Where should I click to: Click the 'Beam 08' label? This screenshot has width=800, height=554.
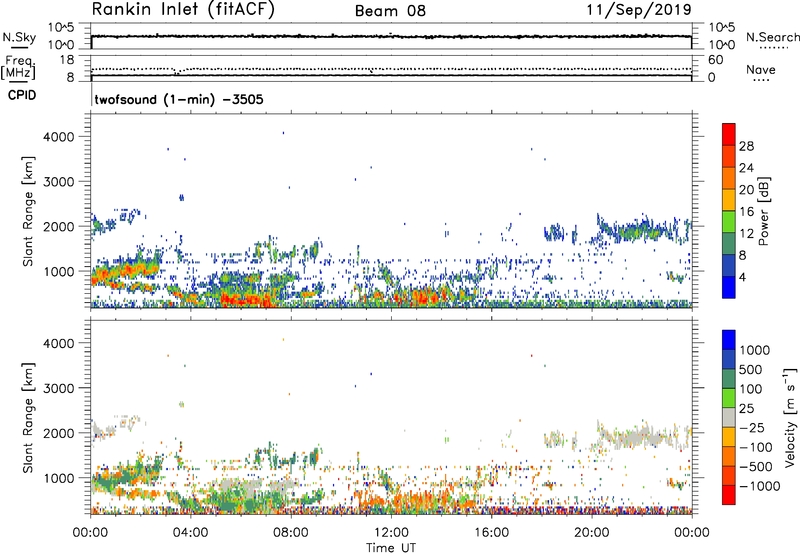(390, 11)
